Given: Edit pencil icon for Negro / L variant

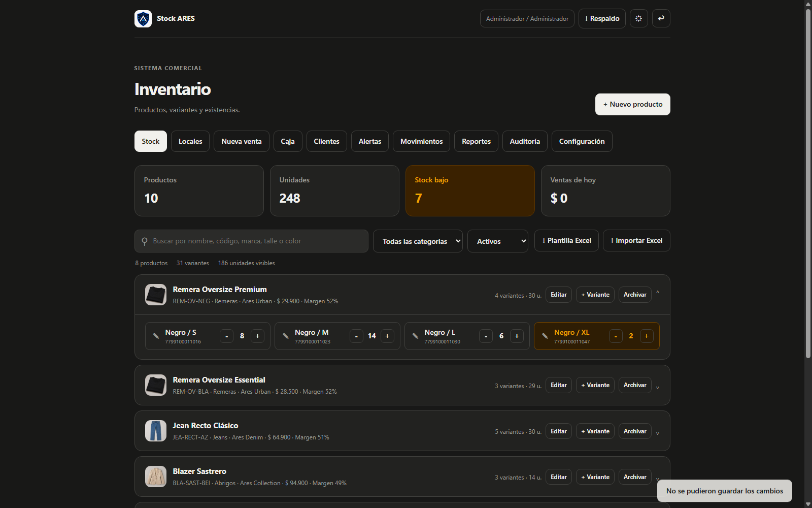Looking at the screenshot, I should [415, 336].
